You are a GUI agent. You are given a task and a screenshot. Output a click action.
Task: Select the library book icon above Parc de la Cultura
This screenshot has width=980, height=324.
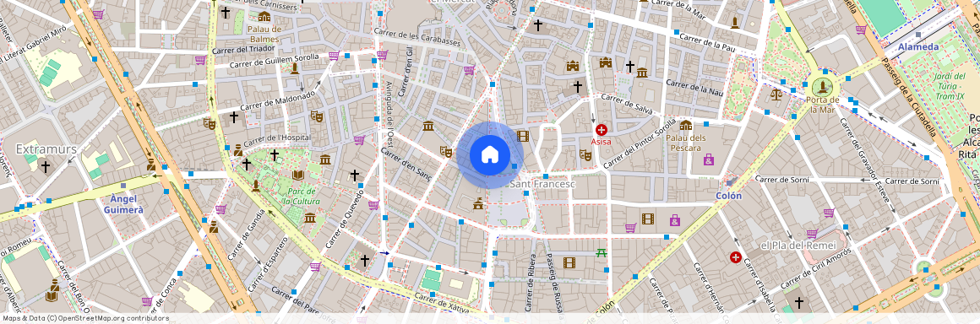(298, 175)
